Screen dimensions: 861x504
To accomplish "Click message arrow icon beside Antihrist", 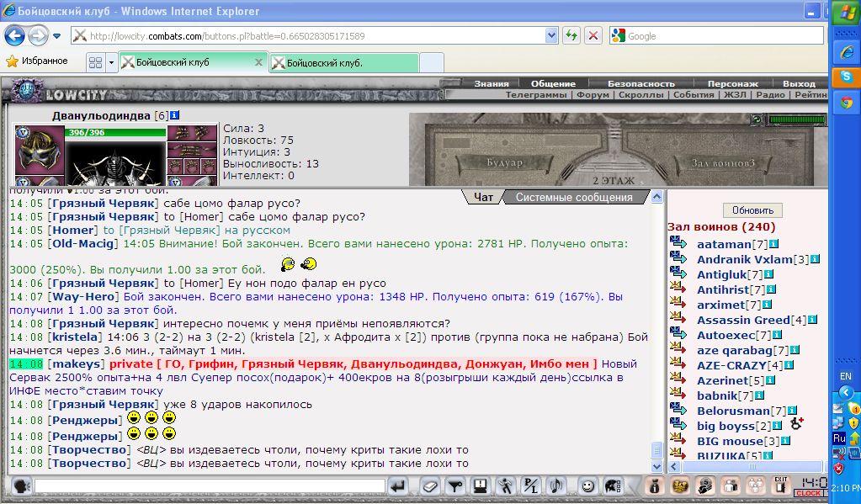I will pos(678,288).
